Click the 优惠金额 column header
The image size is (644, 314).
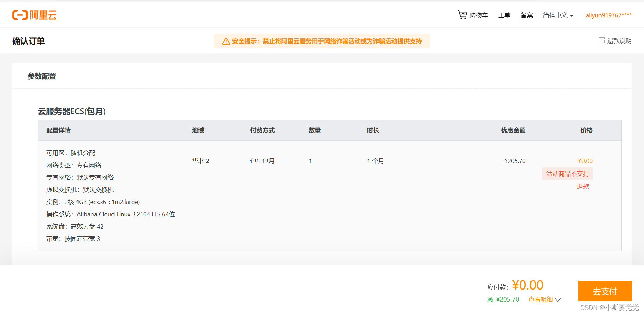pyautogui.click(x=513, y=130)
